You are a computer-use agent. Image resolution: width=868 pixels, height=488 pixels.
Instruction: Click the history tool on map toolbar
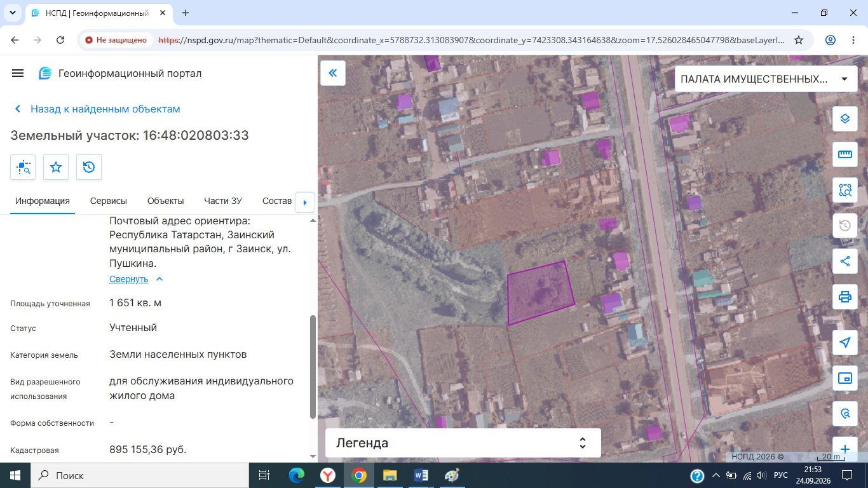(845, 226)
